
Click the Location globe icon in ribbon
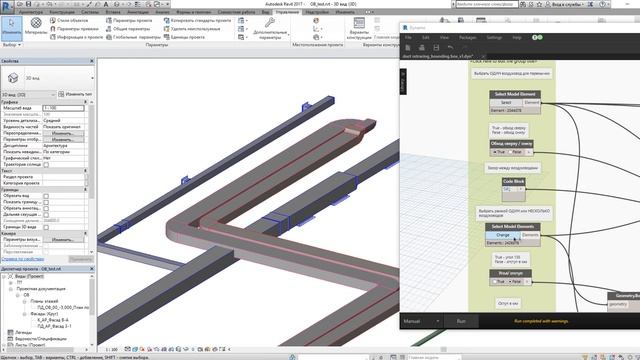click(316, 20)
